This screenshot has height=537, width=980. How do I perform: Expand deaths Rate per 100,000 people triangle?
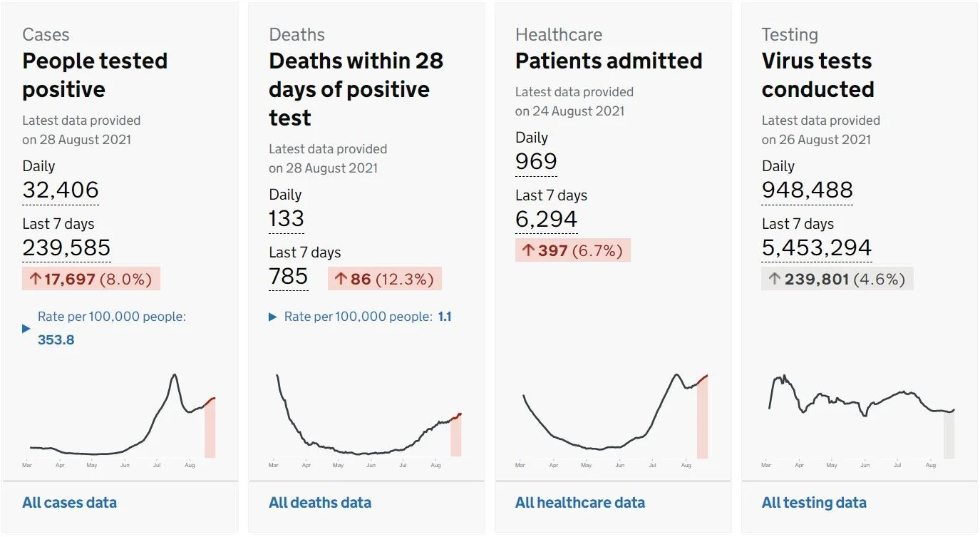click(x=273, y=317)
